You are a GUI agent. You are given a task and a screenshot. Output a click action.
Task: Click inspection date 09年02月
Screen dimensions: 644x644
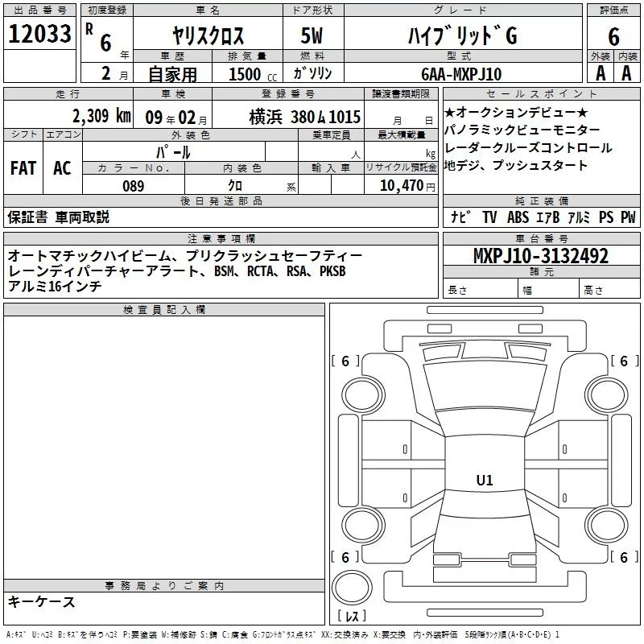176,118
